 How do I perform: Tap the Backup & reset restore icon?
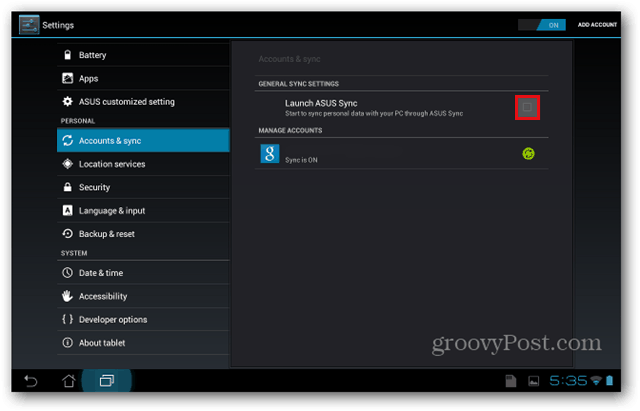coord(68,233)
